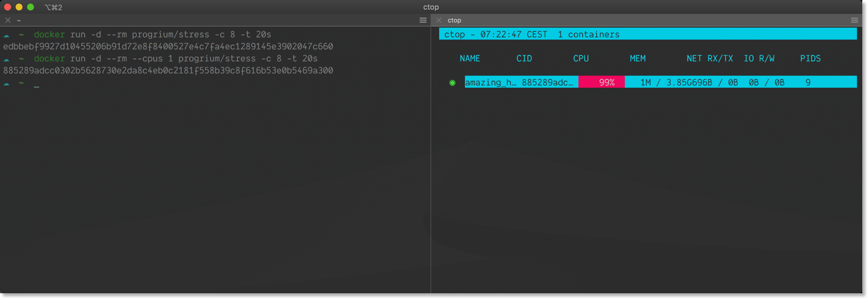Click the CID column header
Screen dimensions: 868x299
pos(524,58)
